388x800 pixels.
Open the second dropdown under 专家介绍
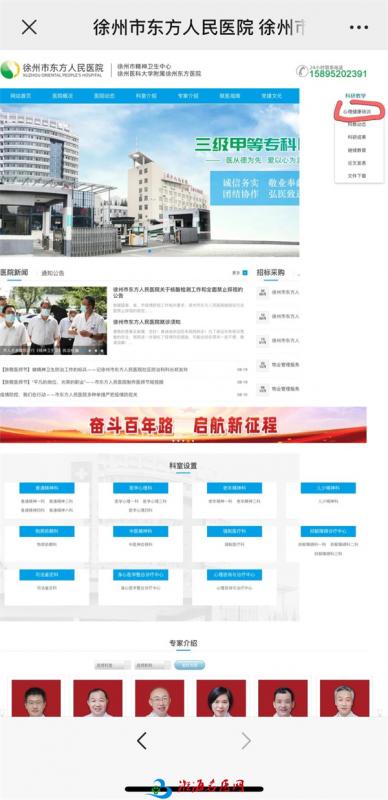pyautogui.click(x=152, y=665)
